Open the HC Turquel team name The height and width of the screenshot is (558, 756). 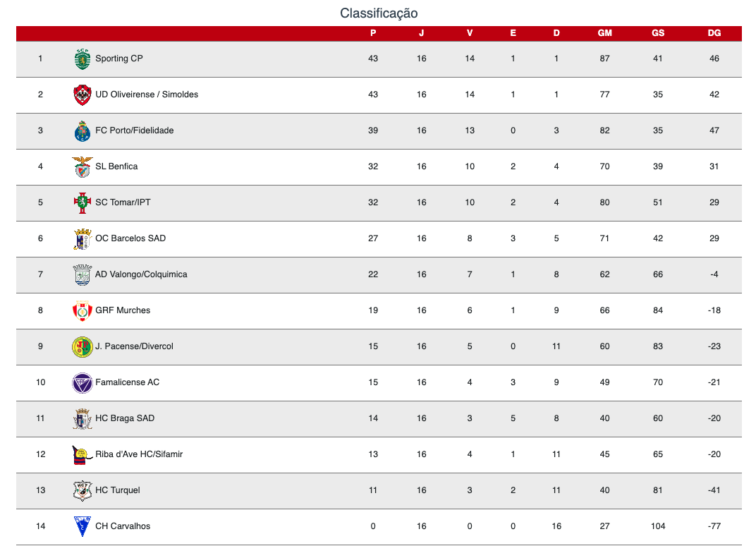tap(118, 490)
